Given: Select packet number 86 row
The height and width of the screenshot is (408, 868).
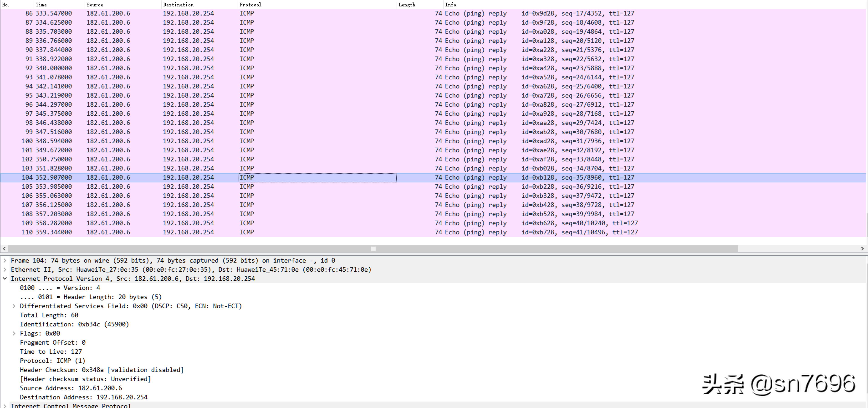Looking at the screenshot, I should (x=433, y=13).
